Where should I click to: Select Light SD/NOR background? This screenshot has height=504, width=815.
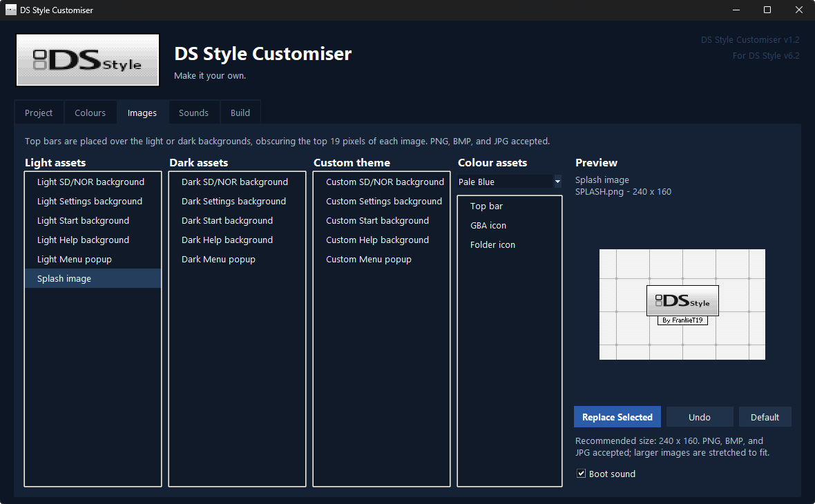[x=93, y=182]
